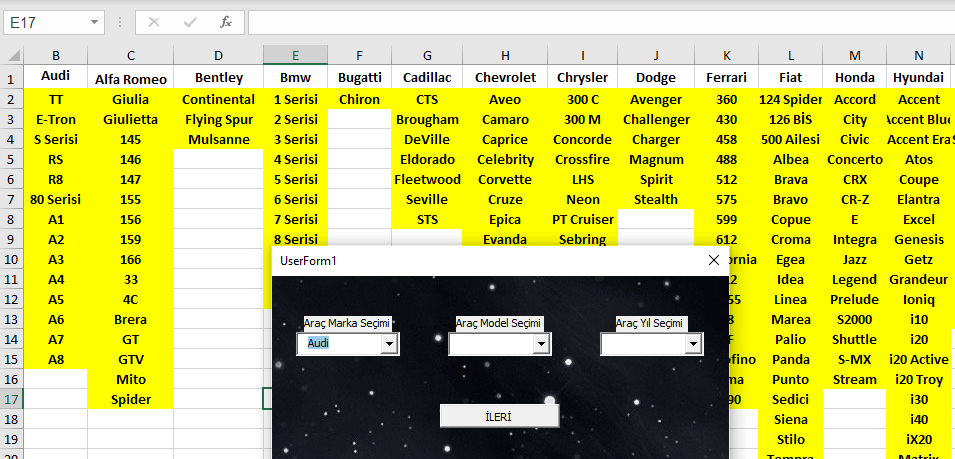This screenshot has width=955, height=459.
Task: Click the E-Tron cell
Action: point(56,119)
